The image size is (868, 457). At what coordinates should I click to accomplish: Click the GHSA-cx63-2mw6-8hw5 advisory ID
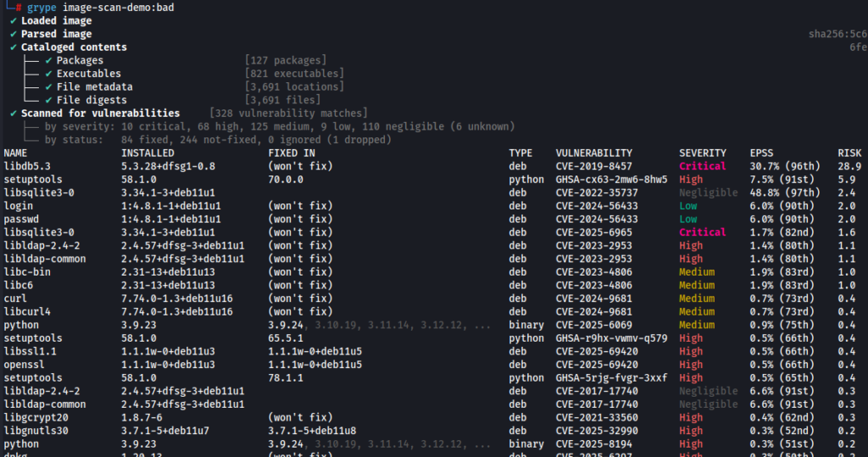pyautogui.click(x=612, y=180)
